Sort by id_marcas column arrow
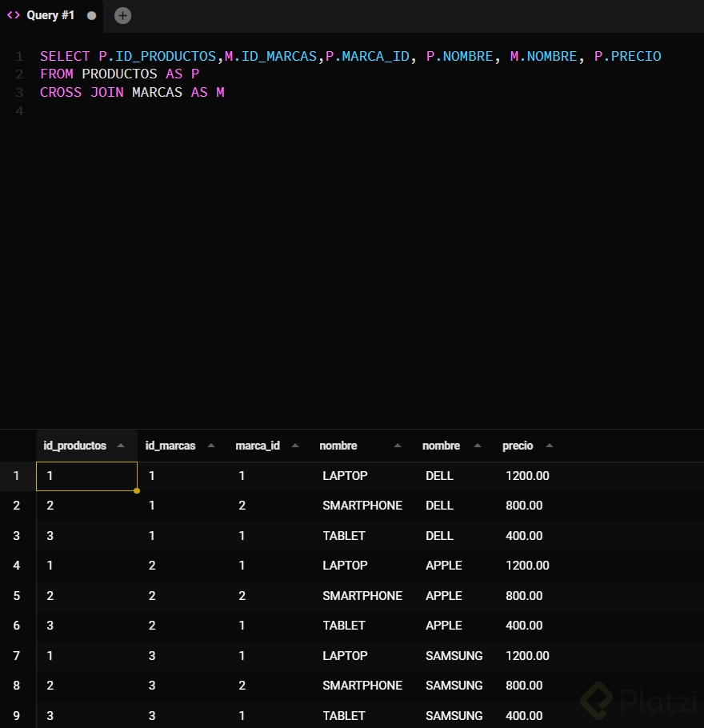The width and height of the screenshot is (704, 728). [x=211, y=446]
